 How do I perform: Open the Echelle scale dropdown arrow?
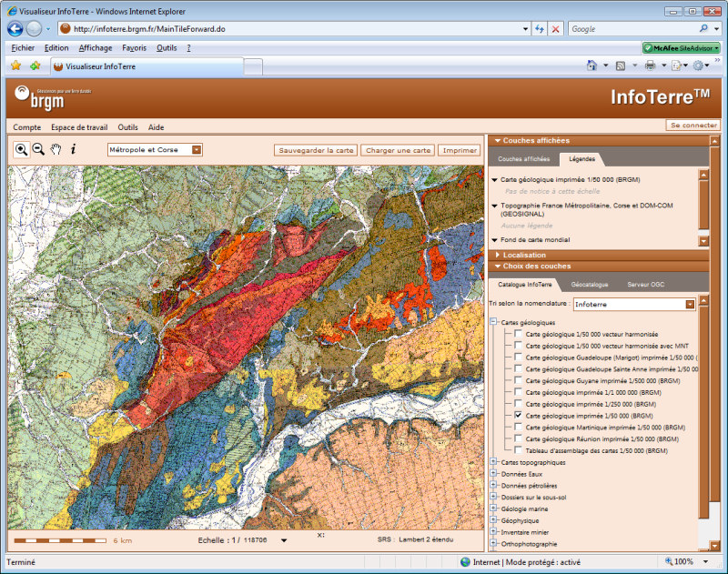[284, 540]
